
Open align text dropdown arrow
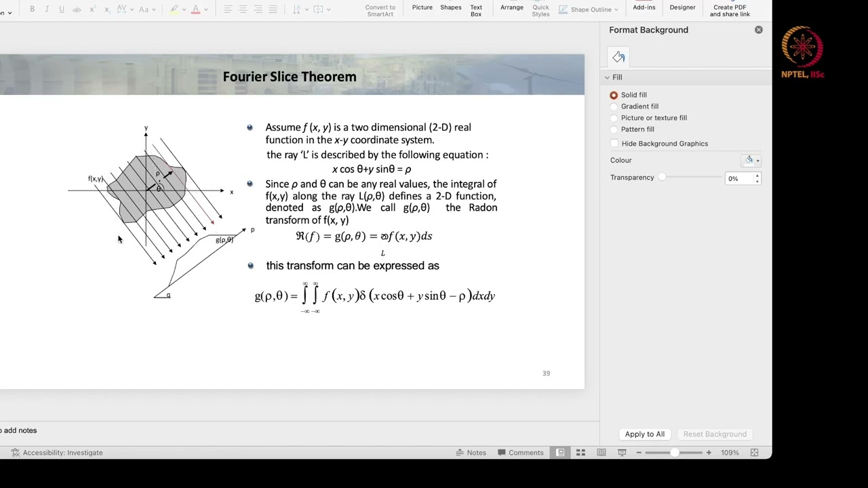coord(328,9)
